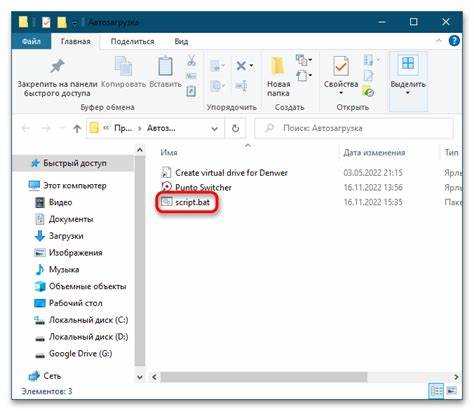Open the address bar history dropdown
The image size is (474, 411).
point(214,129)
